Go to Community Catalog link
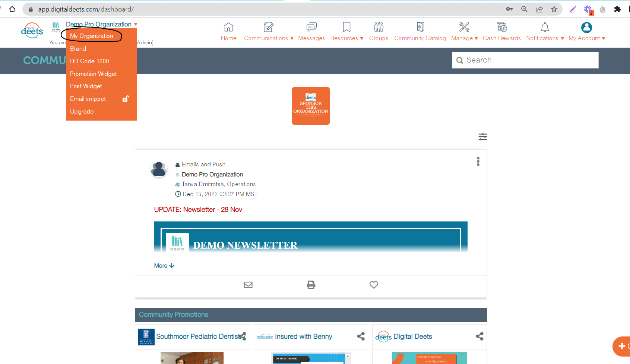Image resolution: width=630 pixels, height=364 pixels. [420, 38]
